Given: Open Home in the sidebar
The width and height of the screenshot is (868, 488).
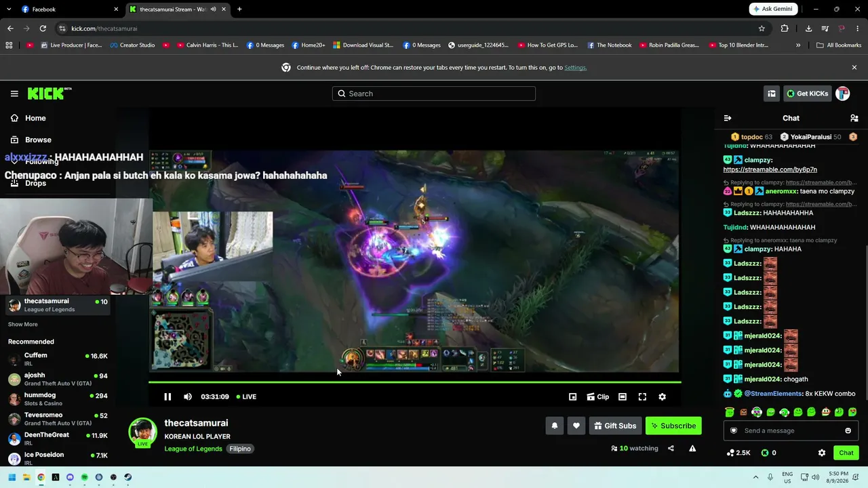Looking at the screenshot, I should tap(28, 118).
